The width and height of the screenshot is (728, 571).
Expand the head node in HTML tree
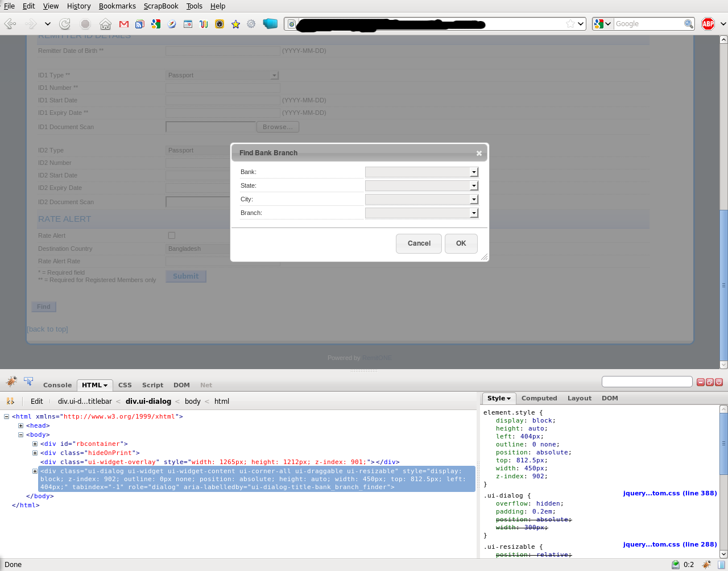point(21,426)
